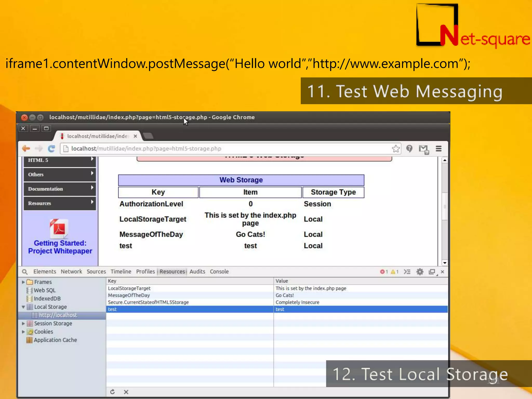
Task: Open the Gmail mail checker extension
Action: pos(424,149)
